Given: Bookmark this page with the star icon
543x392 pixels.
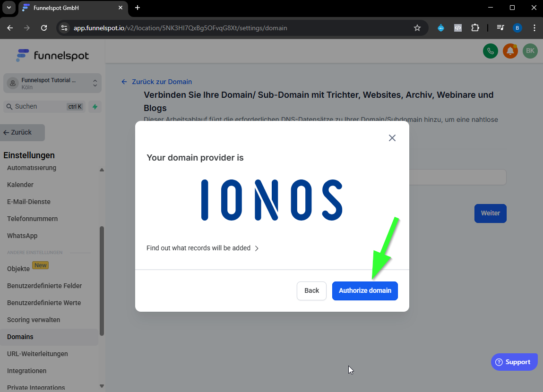Looking at the screenshot, I should (x=417, y=28).
